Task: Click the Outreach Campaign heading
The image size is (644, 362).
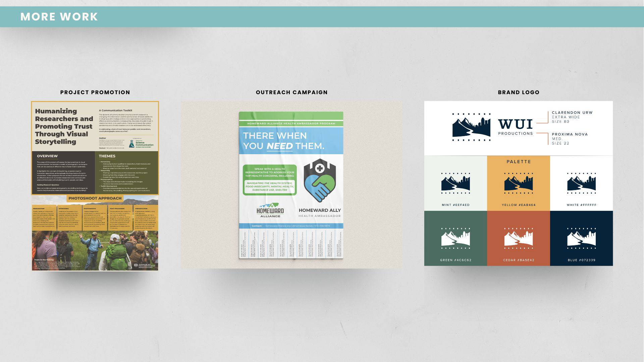Action: coord(291,92)
